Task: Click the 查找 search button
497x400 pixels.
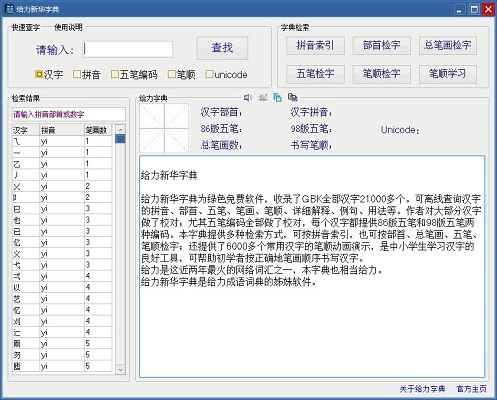Action: tap(222, 48)
